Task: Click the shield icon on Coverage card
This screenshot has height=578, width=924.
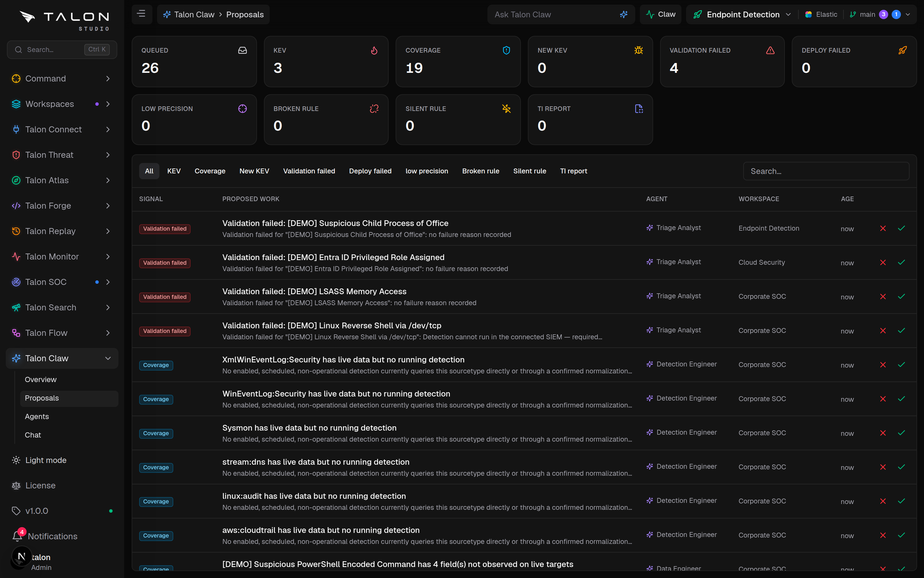Action: 506,51
